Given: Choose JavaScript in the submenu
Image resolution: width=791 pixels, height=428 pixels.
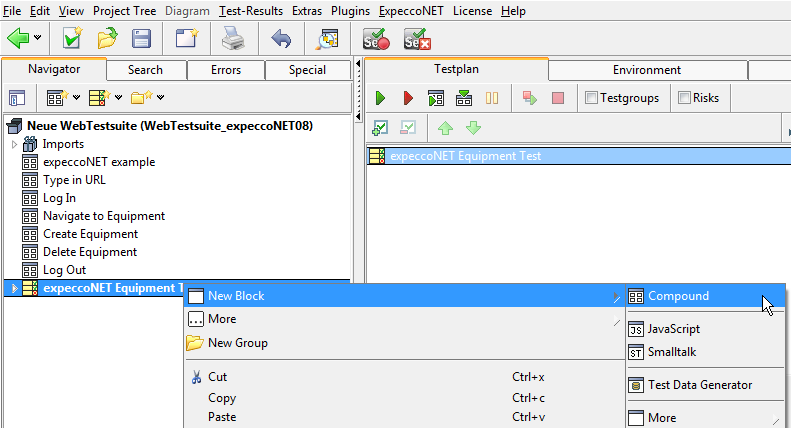Looking at the screenshot, I should 673,328.
